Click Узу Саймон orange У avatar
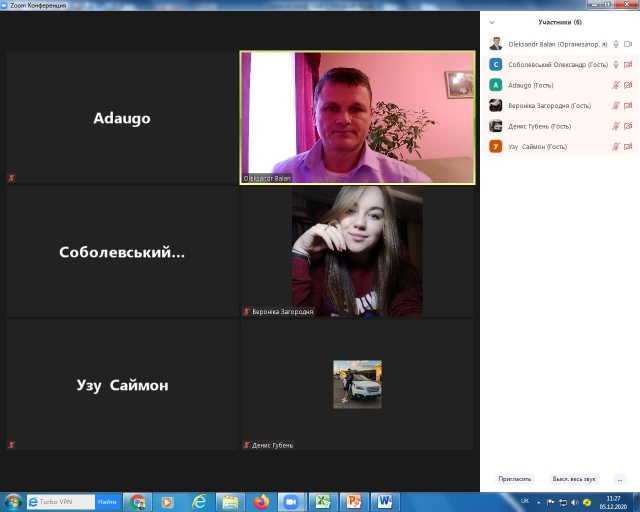Image resolution: width=640 pixels, height=512 pixels. (496, 146)
